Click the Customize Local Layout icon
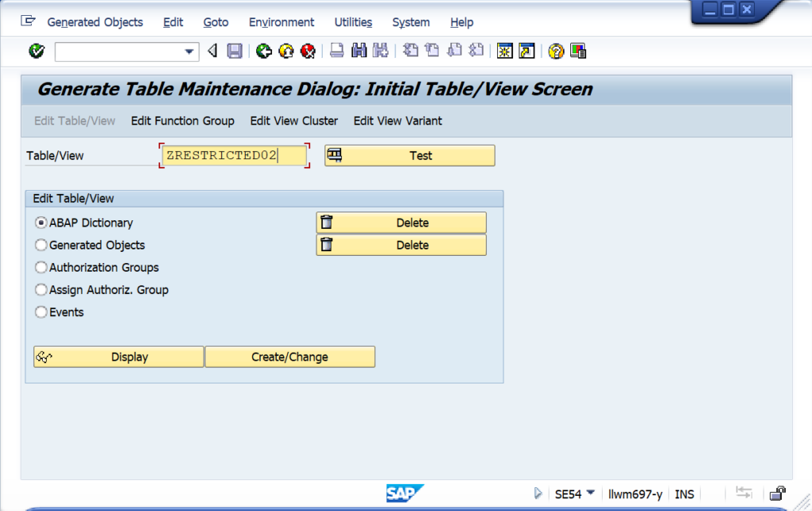The image size is (812, 511). pos(578,51)
